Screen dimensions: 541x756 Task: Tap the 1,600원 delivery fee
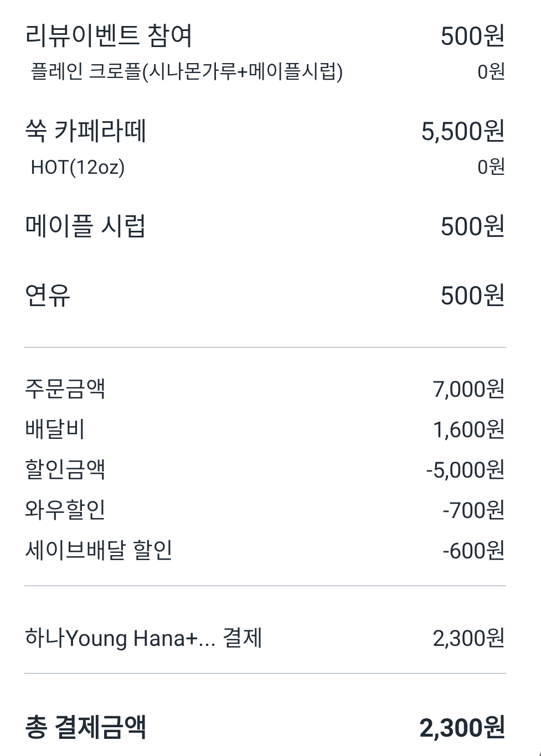point(468,429)
